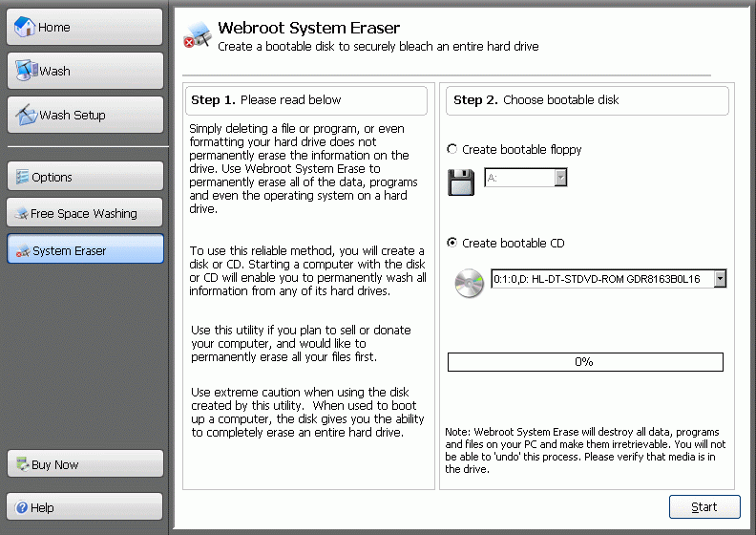
Task: Open Help
Action: coord(85,507)
